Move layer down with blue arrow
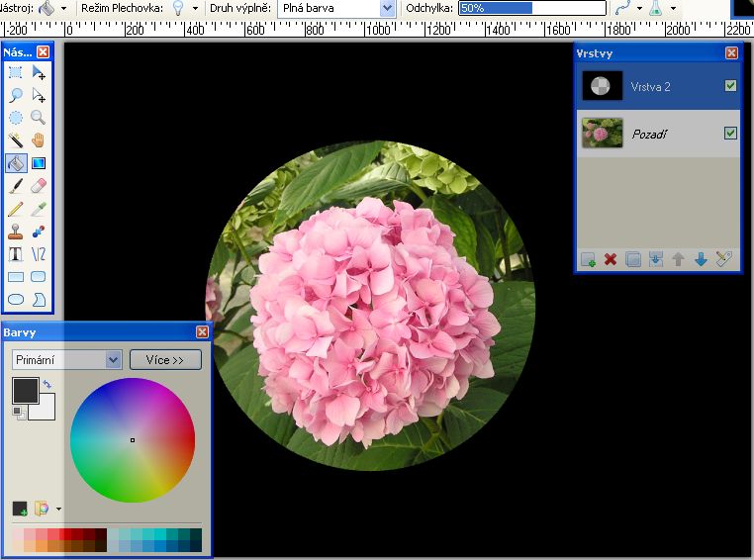The width and height of the screenshot is (754, 560). (x=701, y=259)
